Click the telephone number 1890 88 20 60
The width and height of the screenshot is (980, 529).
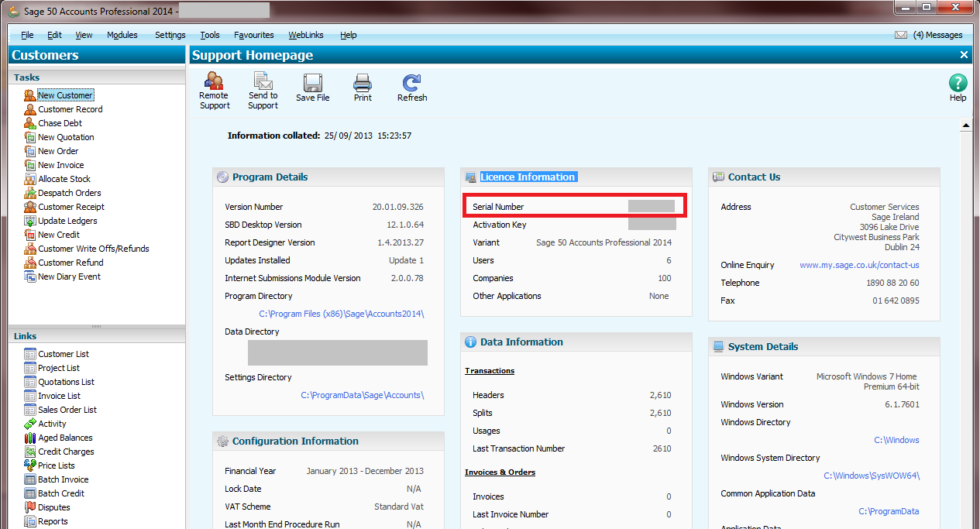click(x=893, y=283)
